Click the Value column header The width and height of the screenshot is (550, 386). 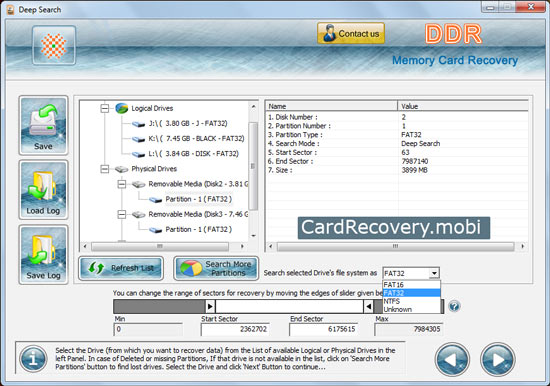click(x=463, y=106)
